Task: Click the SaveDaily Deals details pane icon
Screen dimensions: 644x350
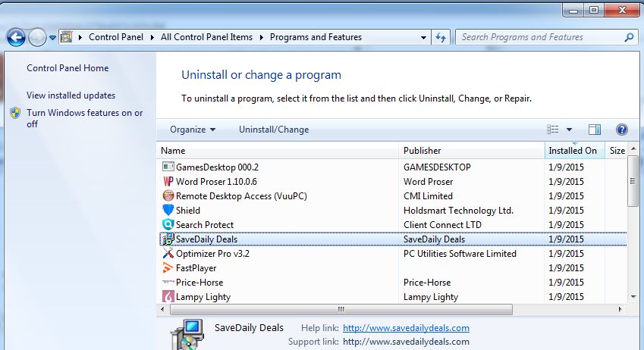Action: coord(187,334)
